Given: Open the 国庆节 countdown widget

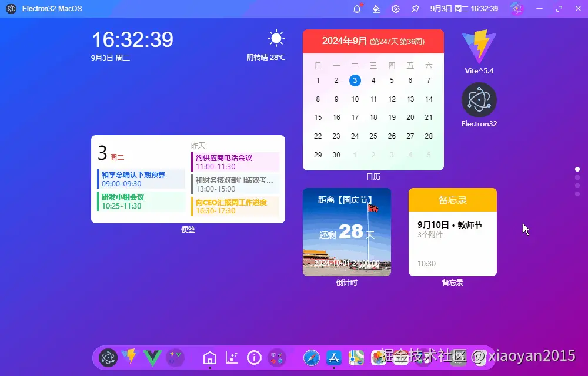Looking at the screenshot, I should click(347, 232).
